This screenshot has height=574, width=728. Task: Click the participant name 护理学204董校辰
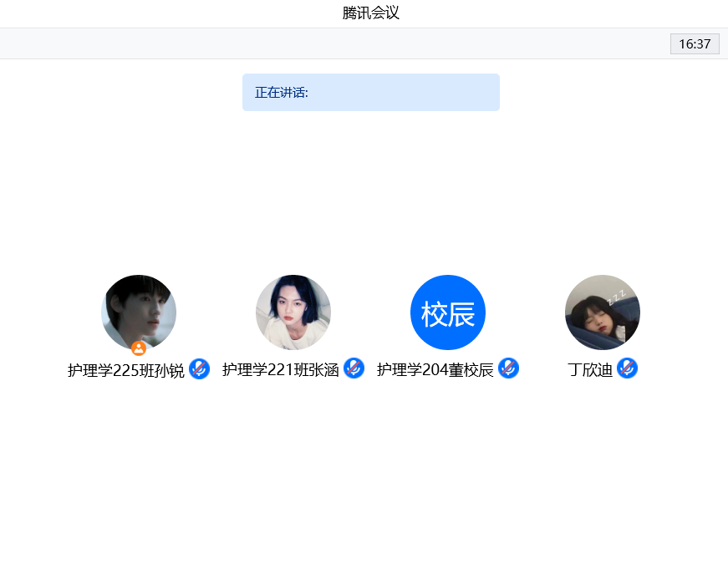click(x=435, y=370)
